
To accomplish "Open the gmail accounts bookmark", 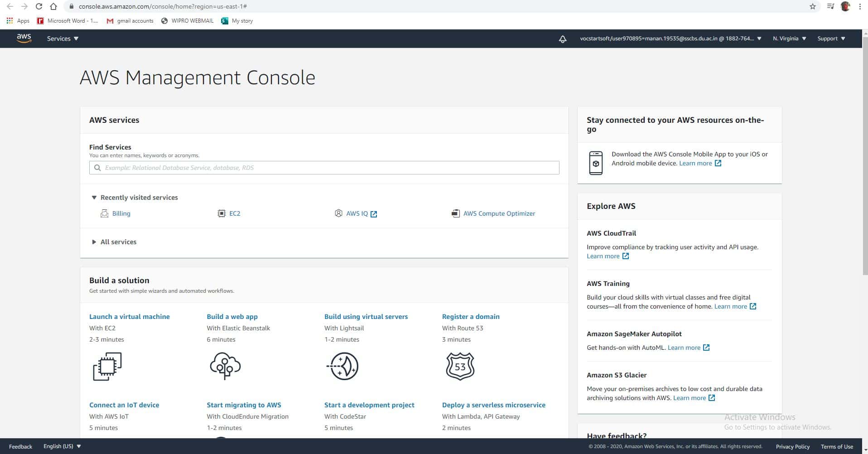I will click(130, 21).
